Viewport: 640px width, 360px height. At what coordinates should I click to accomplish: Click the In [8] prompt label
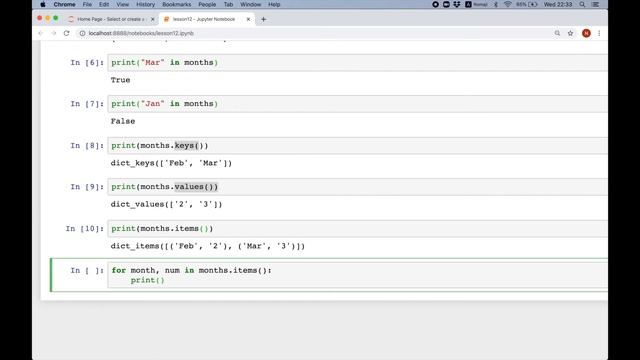(x=87, y=146)
